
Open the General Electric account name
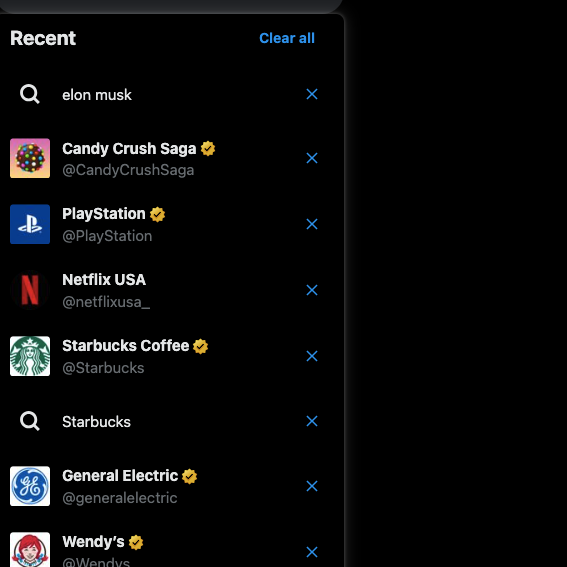[120, 476]
